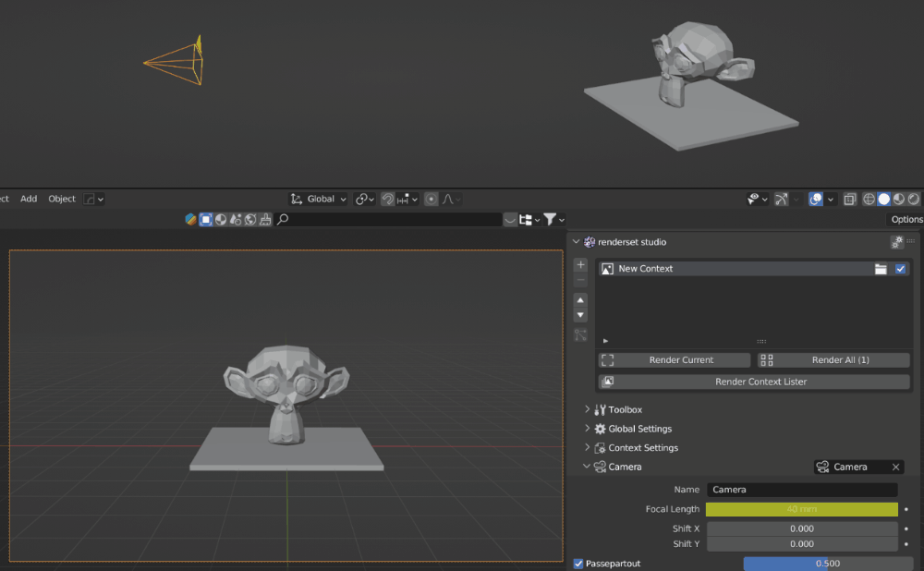Open the Object menu
Image resolution: width=924 pixels, height=571 pixels.
tap(62, 199)
